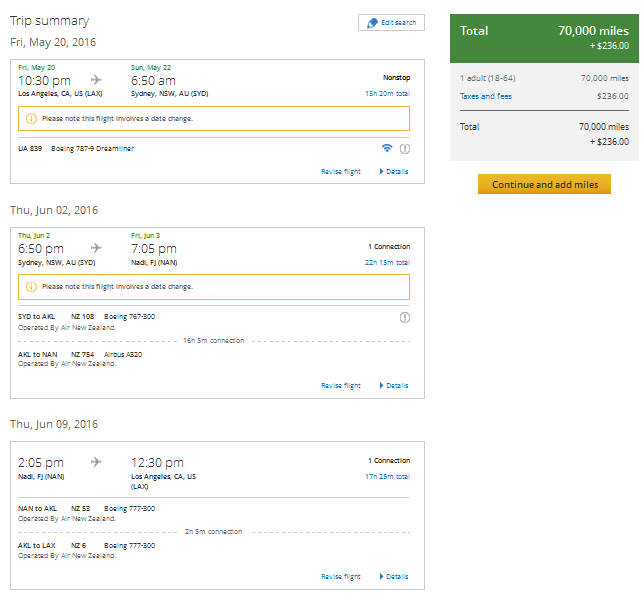Click the Airbus A320 aircraft text

point(123,354)
